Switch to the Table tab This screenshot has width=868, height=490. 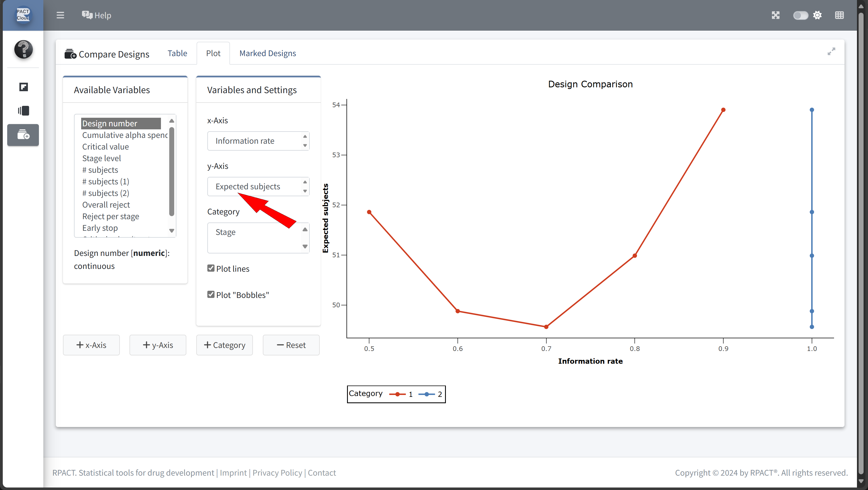[177, 53]
